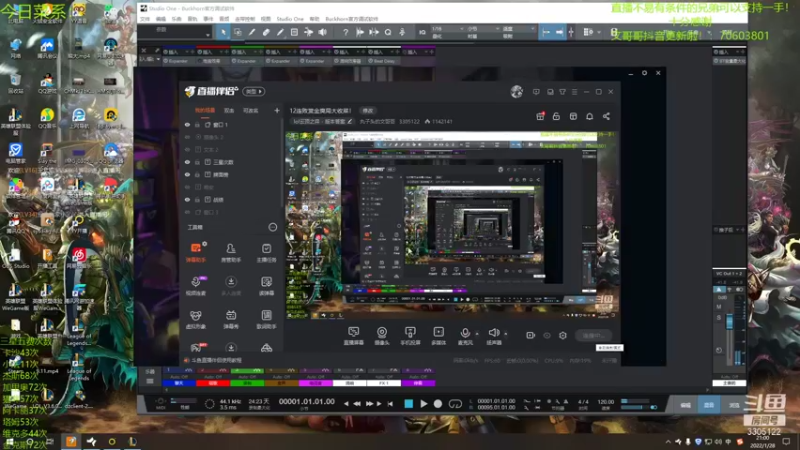
Task: Add a camera source (摄像头)
Action: [382, 336]
